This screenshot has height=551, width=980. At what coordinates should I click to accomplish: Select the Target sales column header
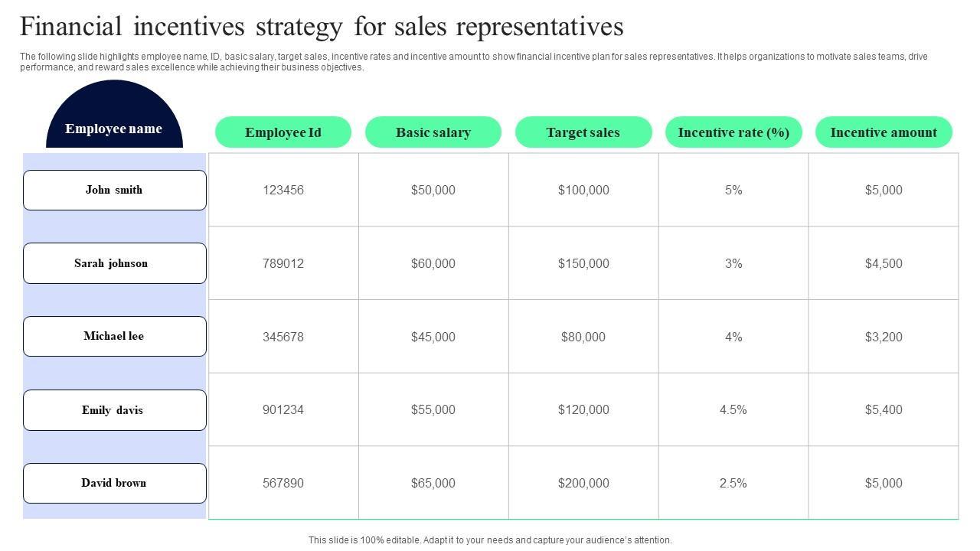pos(583,132)
